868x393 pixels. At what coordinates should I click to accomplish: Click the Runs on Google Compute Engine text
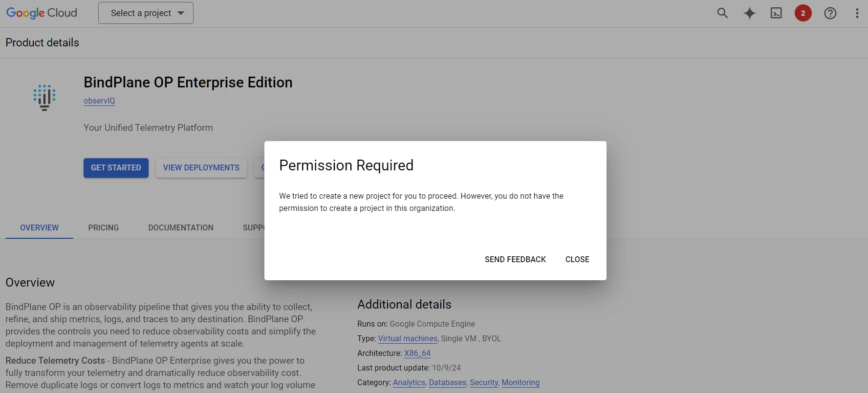416,324
